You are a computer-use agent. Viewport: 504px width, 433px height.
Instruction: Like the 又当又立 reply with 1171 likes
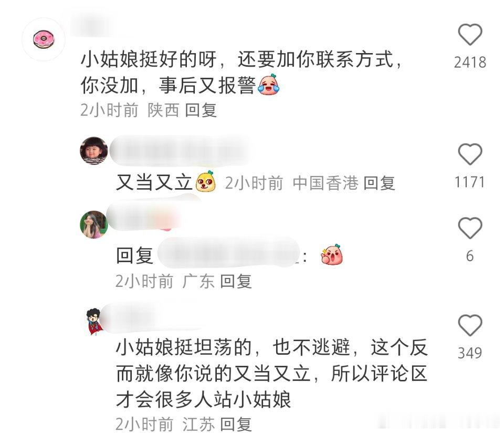click(x=470, y=154)
